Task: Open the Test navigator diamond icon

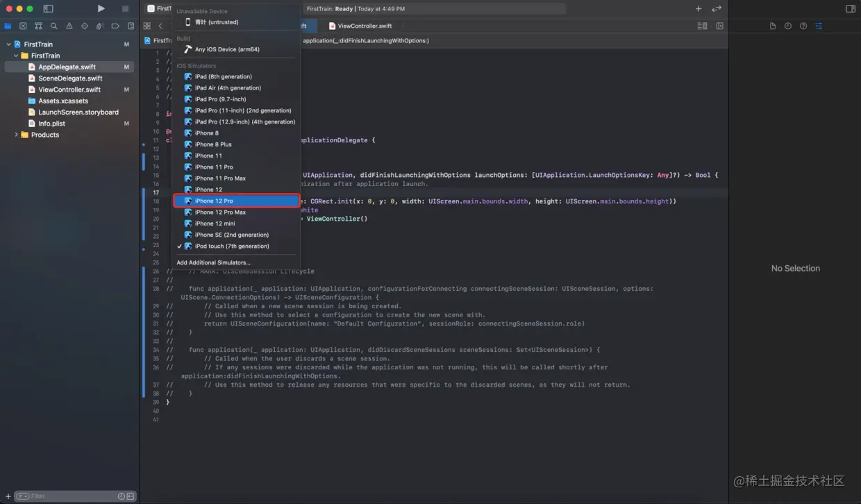Action: pos(85,26)
